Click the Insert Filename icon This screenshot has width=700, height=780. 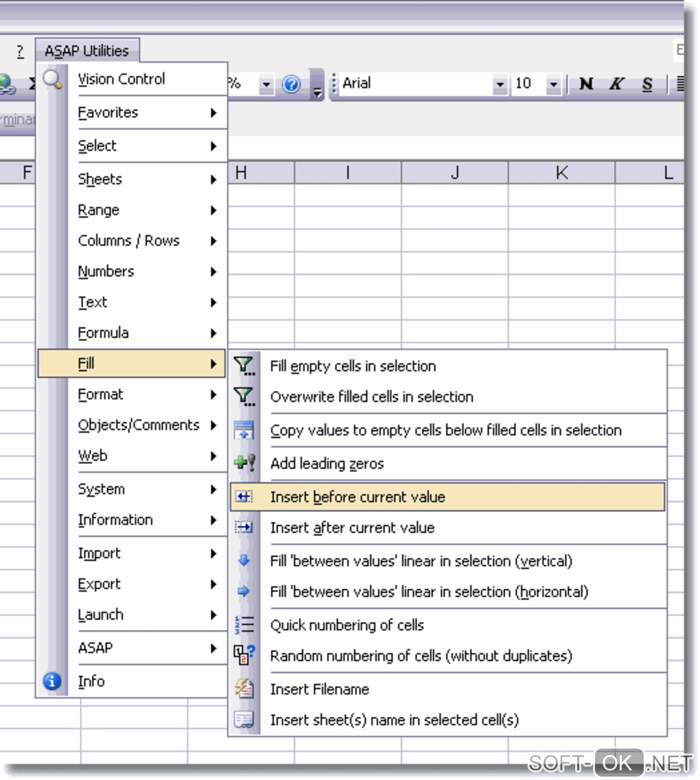click(244, 689)
